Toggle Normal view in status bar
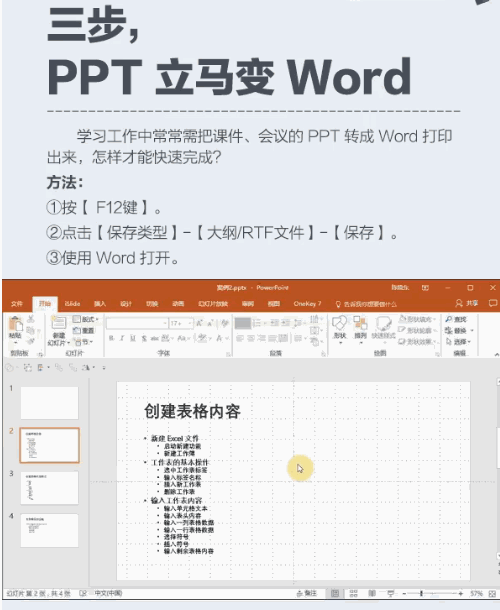 pyautogui.click(x=335, y=593)
